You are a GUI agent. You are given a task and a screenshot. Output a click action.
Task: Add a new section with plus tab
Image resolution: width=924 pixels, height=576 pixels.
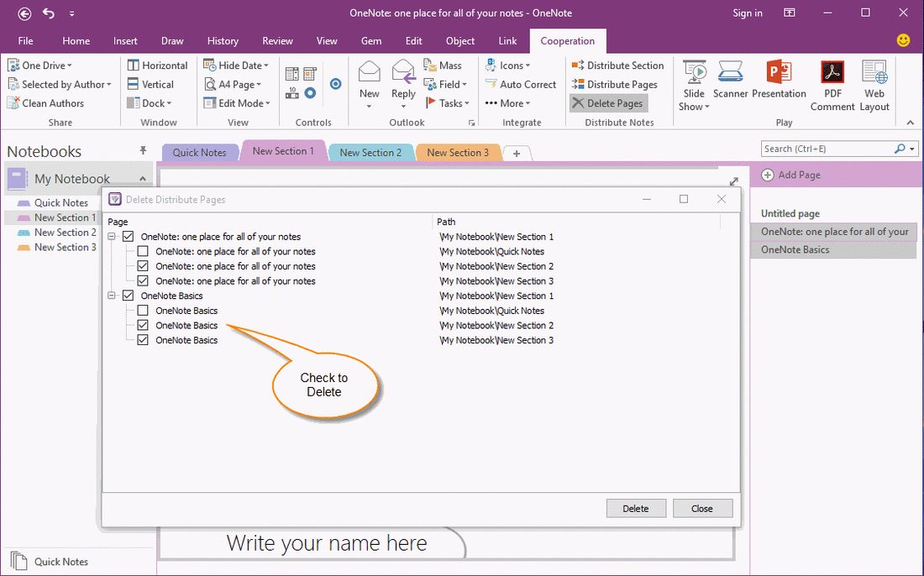(517, 153)
